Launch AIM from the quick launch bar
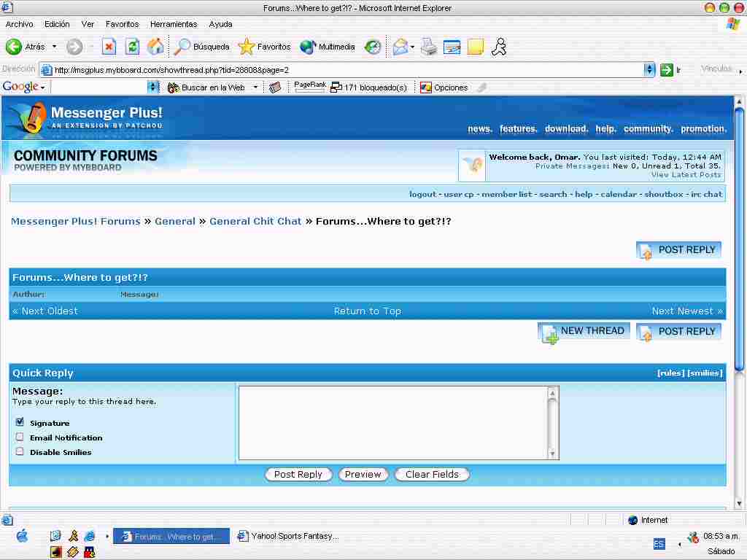This screenshot has height=560, width=747. pyautogui.click(x=74, y=536)
